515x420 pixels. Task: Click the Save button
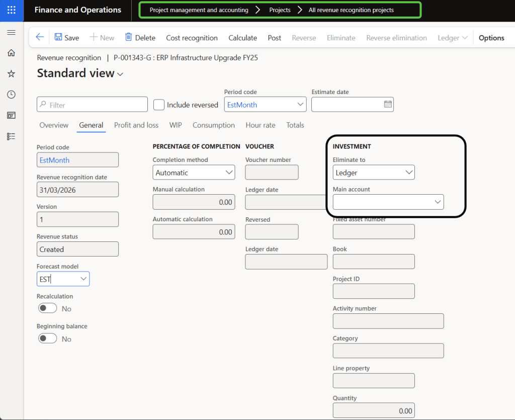pos(66,38)
